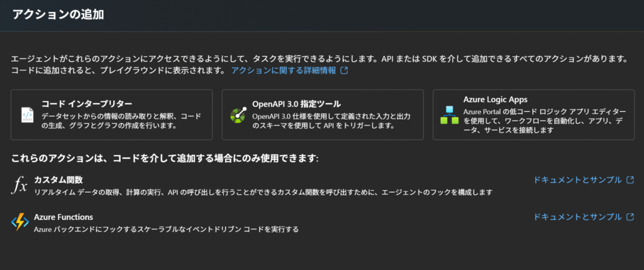The height and width of the screenshot is (270, 644).
Task: Click the Code Interpreter document icon
Action: tap(27, 114)
